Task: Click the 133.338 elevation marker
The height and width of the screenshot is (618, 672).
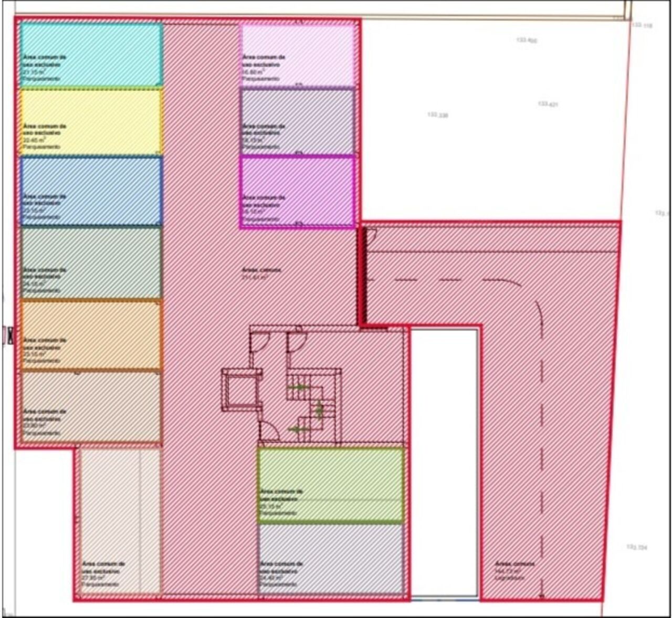Action: (438, 115)
